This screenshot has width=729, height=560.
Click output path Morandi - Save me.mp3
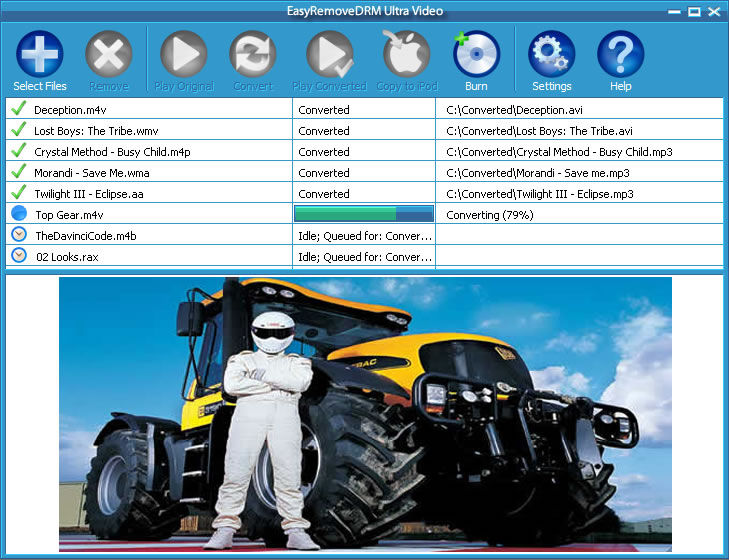tap(538, 173)
